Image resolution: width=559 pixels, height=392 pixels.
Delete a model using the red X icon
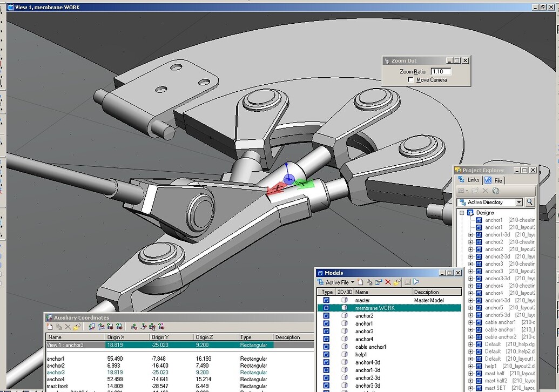[x=388, y=282]
